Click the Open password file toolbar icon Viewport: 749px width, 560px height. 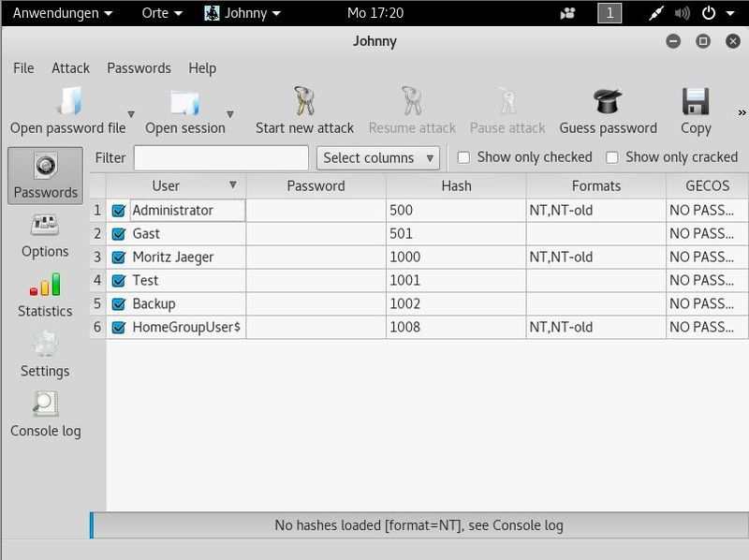tap(71, 101)
